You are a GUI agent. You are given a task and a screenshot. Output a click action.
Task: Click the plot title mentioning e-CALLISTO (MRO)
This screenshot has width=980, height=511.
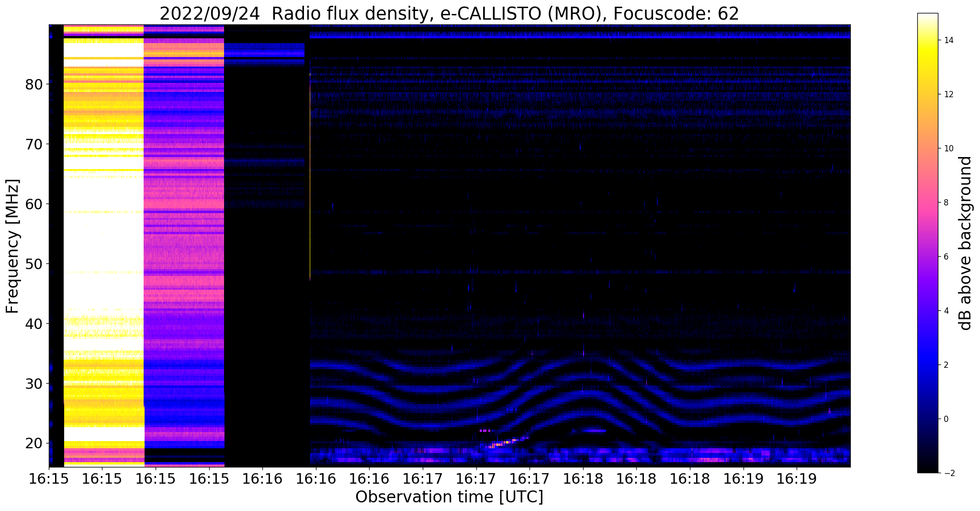(x=449, y=14)
